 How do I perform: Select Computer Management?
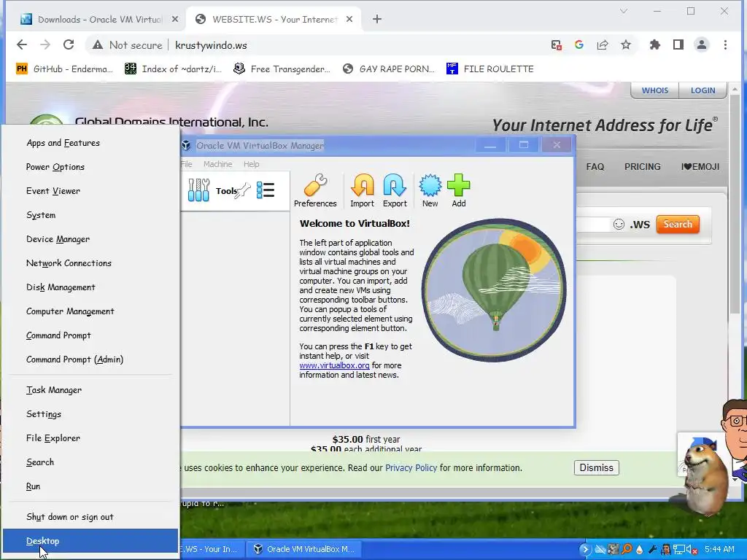pos(90,311)
